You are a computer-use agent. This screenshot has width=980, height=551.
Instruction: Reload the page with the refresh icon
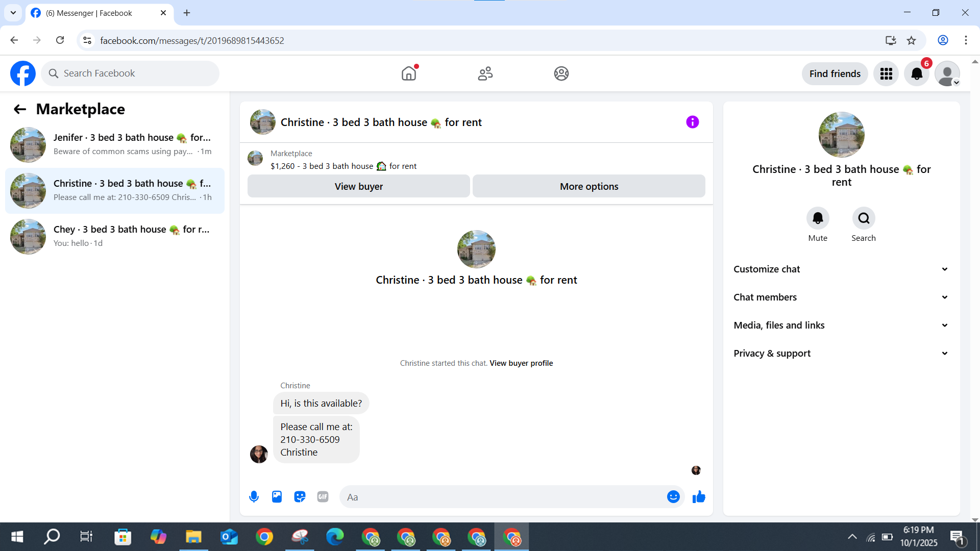click(x=60, y=40)
